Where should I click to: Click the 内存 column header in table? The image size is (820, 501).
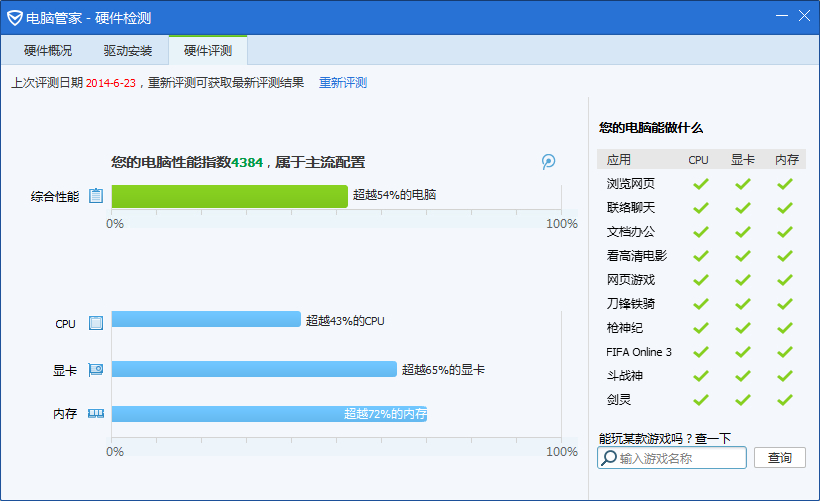(x=787, y=160)
